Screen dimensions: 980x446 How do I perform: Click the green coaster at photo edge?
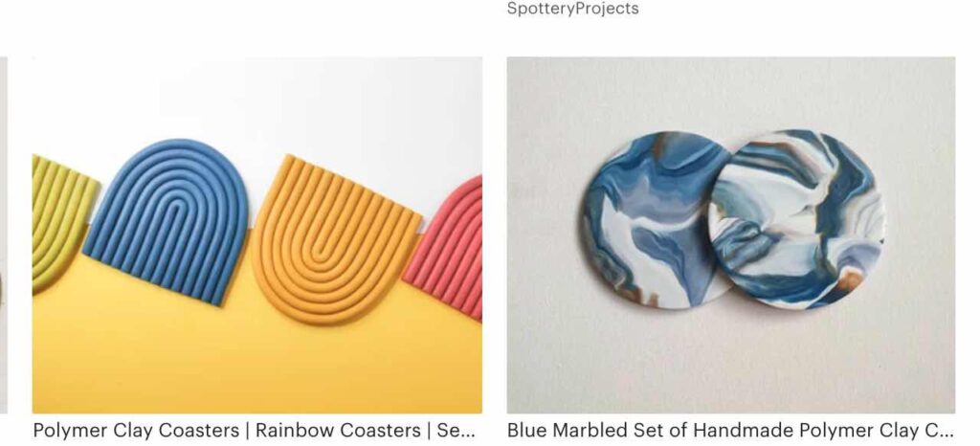click(x=59, y=222)
